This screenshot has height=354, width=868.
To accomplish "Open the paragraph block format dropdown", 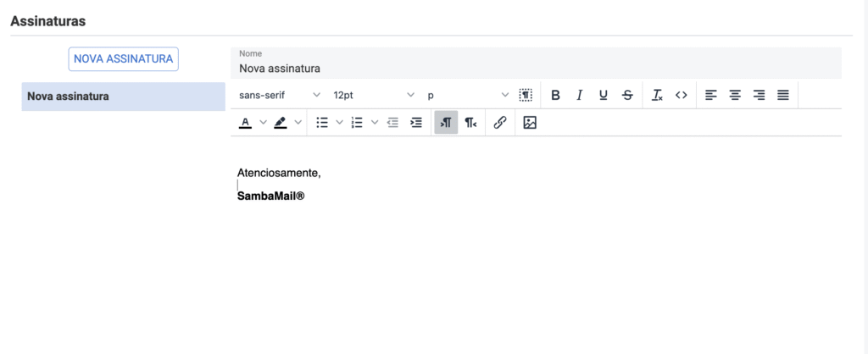I will 468,95.
